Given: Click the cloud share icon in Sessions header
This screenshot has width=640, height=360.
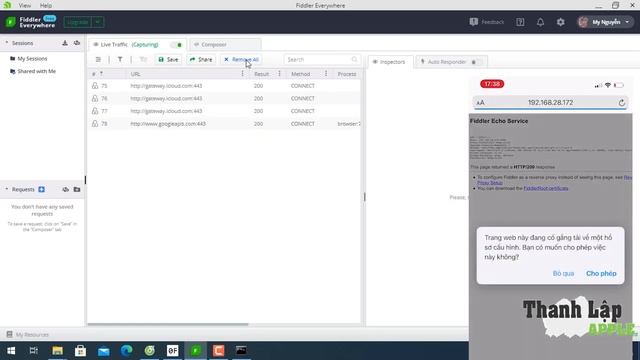Looking at the screenshot, I should [x=77, y=43].
